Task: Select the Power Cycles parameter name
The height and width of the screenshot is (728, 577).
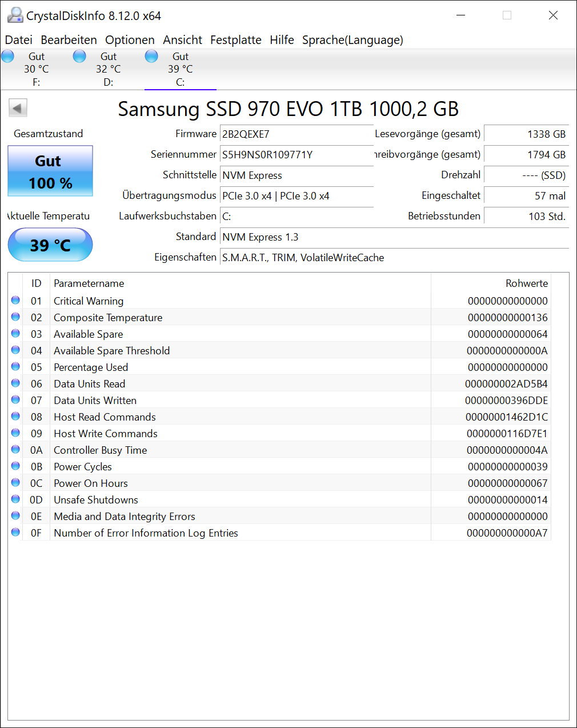Action: (x=83, y=467)
